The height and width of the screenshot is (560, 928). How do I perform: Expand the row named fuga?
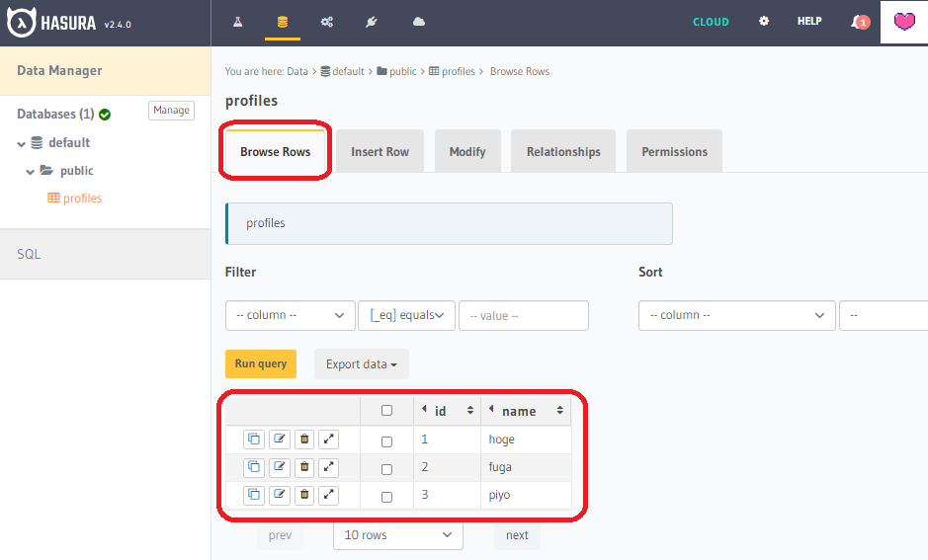point(328,467)
